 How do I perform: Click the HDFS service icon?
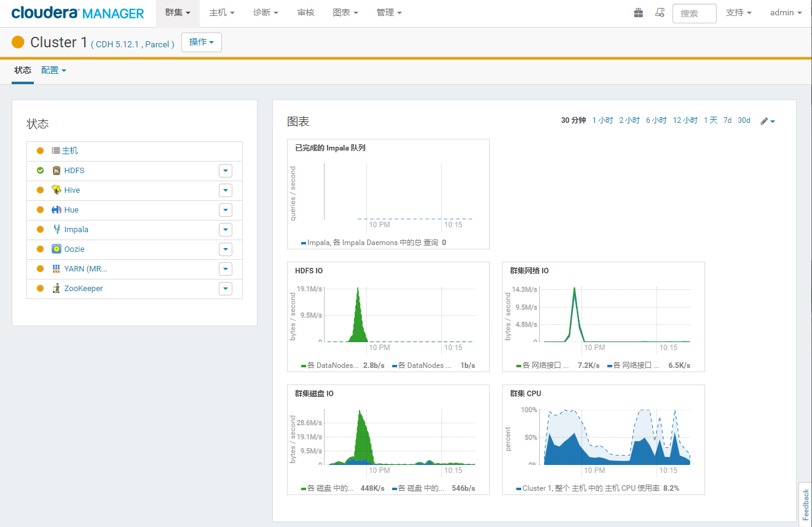57,170
